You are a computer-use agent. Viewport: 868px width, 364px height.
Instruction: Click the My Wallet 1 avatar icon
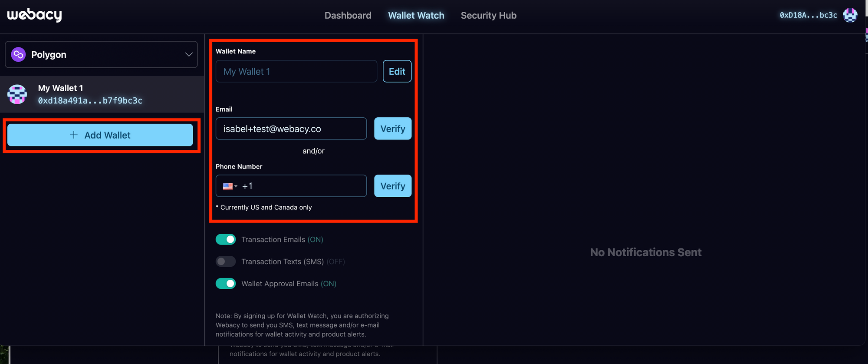[17, 94]
